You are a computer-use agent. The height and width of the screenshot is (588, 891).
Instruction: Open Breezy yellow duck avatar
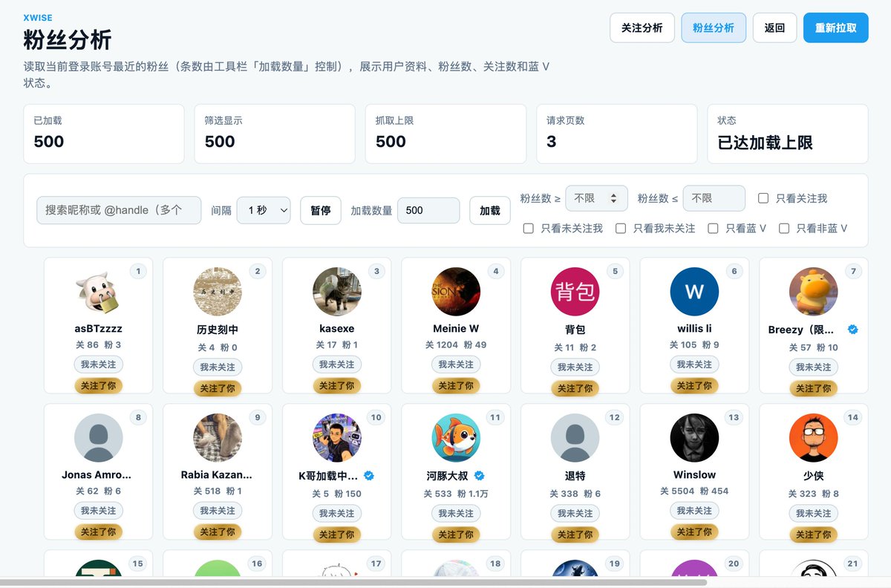(x=813, y=292)
